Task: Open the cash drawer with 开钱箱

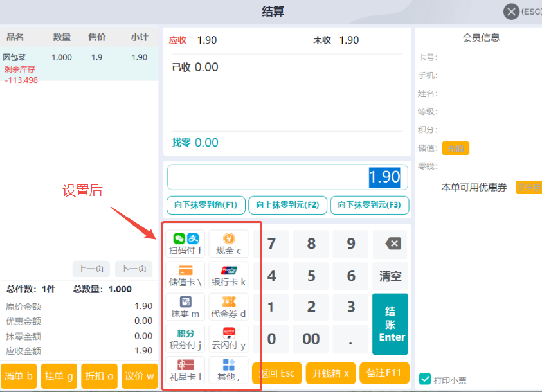Action: pyautogui.click(x=330, y=373)
